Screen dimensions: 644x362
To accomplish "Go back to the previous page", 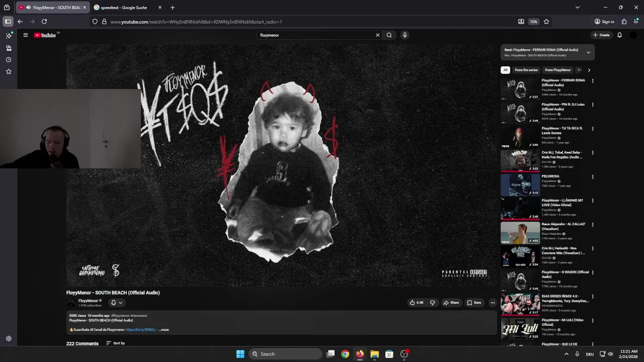I will coord(20,22).
